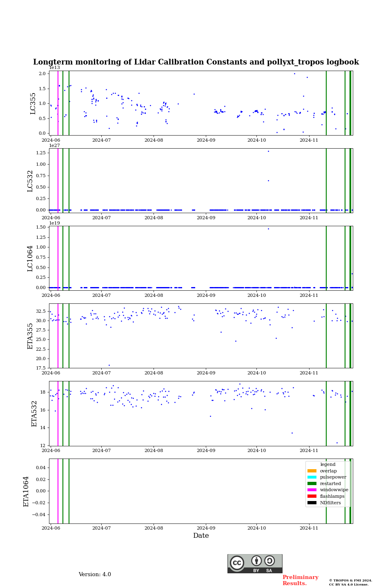
Task: Click the '12' y-tick of the ETA532 panel
Action: pos(44,446)
